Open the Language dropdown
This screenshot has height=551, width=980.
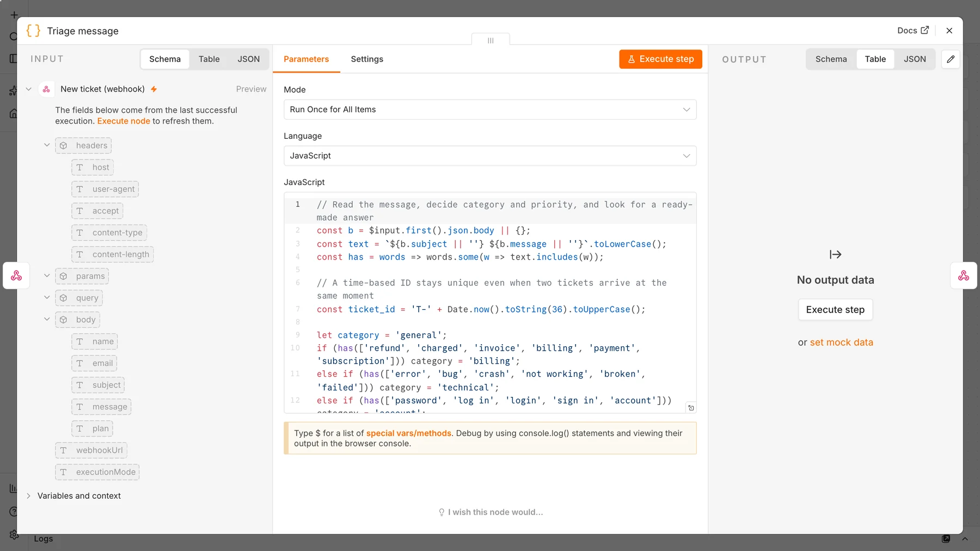(490, 156)
